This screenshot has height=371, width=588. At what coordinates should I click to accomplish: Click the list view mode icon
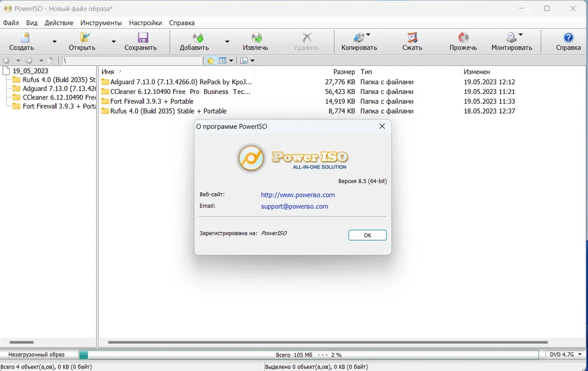click(x=222, y=61)
